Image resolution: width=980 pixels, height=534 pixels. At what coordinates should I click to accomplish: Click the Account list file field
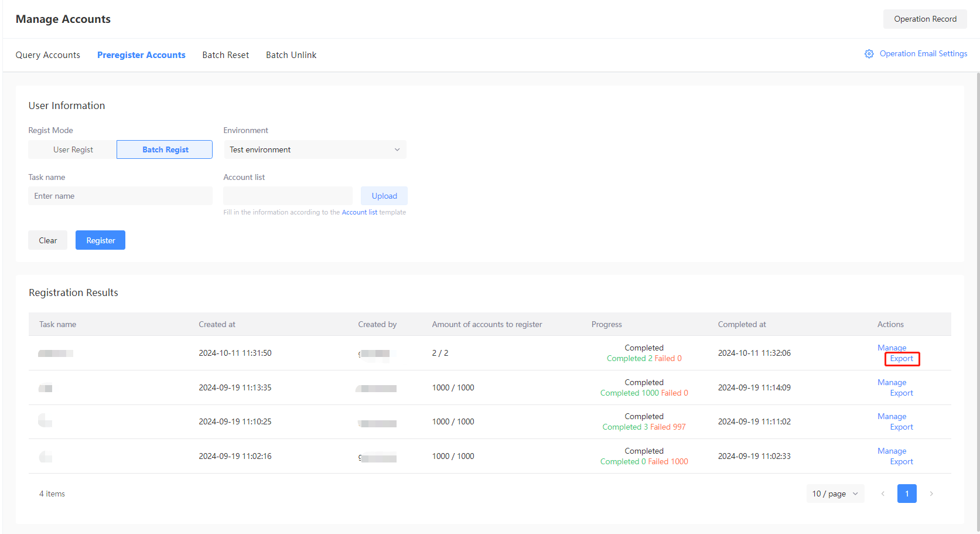tap(288, 196)
